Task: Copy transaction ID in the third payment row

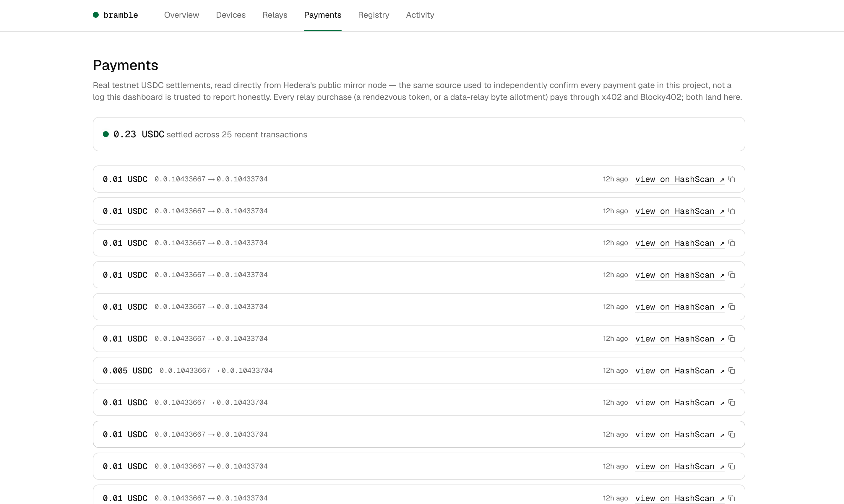Action: [732, 243]
